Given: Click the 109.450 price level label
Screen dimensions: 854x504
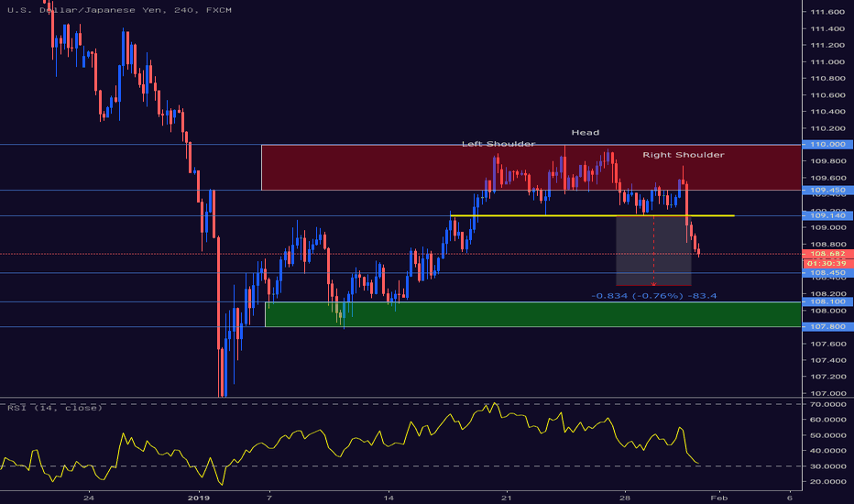Looking at the screenshot, I should click(x=827, y=191).
